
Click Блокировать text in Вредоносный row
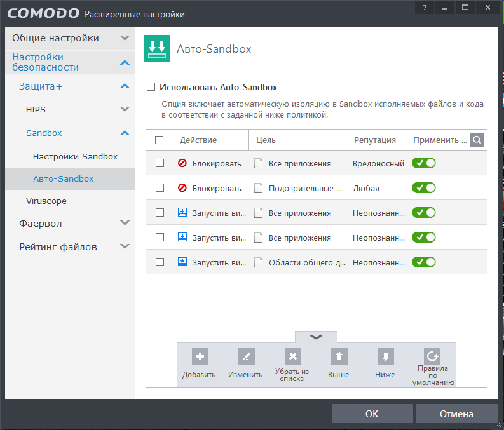pyautogui.click(x=217, y=163)
